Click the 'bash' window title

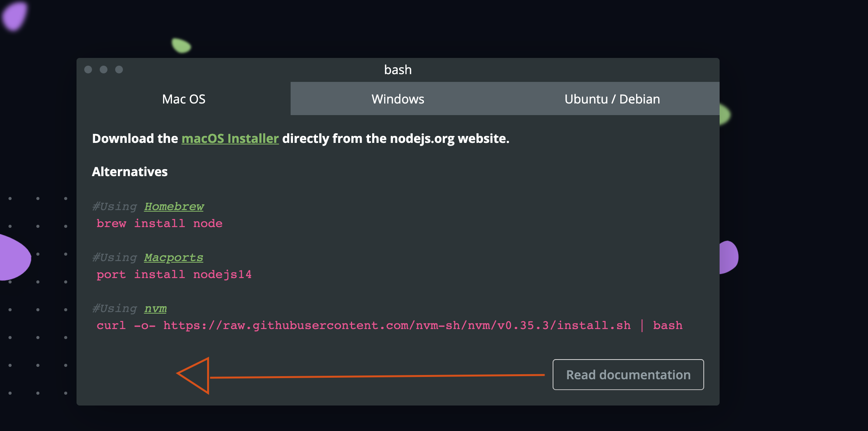click(x=398, y=70)
